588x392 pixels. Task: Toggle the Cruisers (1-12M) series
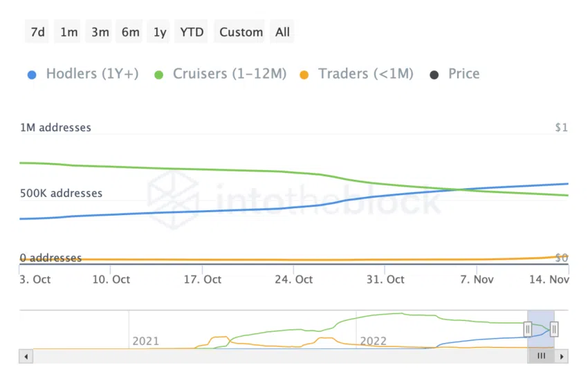[x=229, y=74]
